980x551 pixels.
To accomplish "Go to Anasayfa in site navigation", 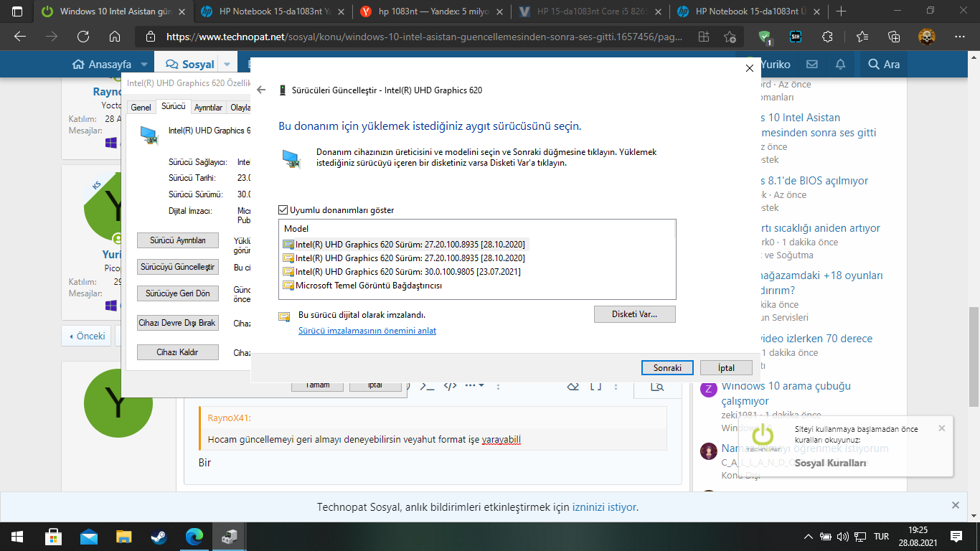I will coord(102,64).
